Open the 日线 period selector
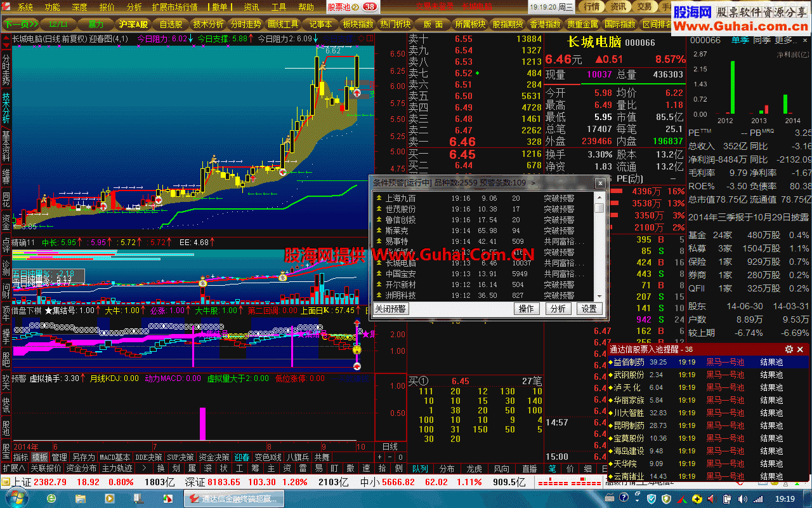 click(x=390, y=446)
